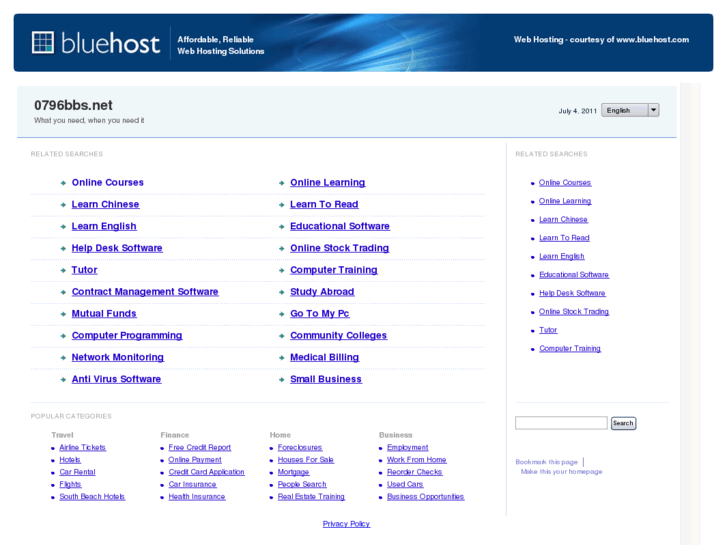Viewport: 727px width, 545px height.
Task: Open the sidebar Learn English link
Action: click(561, 256)
